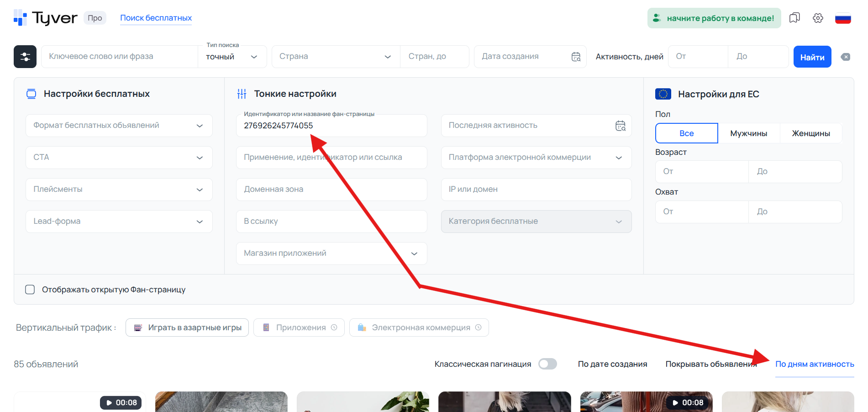This screenshot has width=868, height=412.
Task: Expand the Страна country dropdown
Action: 336,56
